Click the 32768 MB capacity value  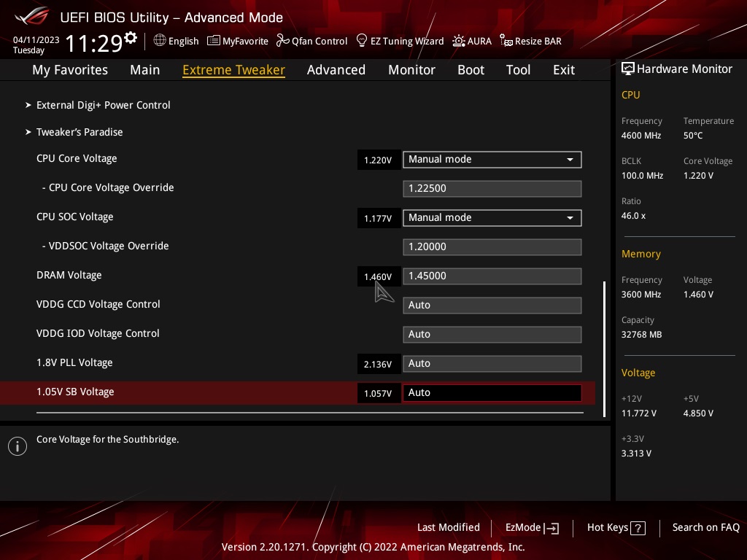pos(642,335)
